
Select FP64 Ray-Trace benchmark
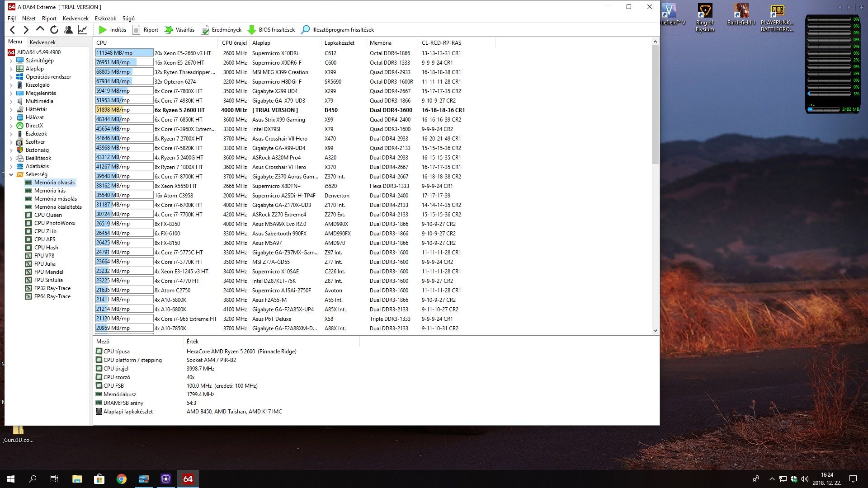pyautogui.click(x=52, y=296)
